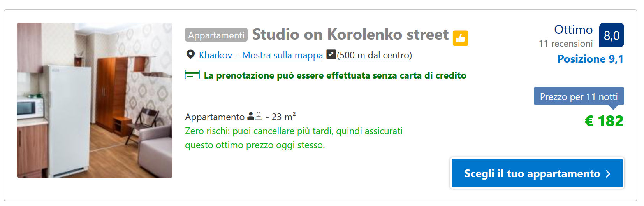The width and height of the screenshot is (644, 206).
Task: Select the Posizione 9,1 location score
Action: tap(590, 59)
